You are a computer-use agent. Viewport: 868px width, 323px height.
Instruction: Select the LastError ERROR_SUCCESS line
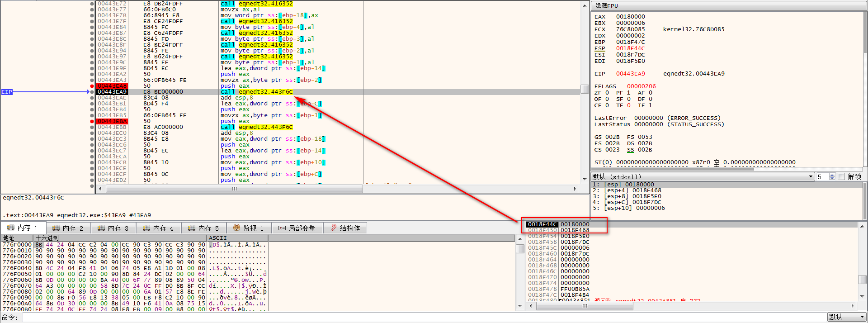[657, 118]
